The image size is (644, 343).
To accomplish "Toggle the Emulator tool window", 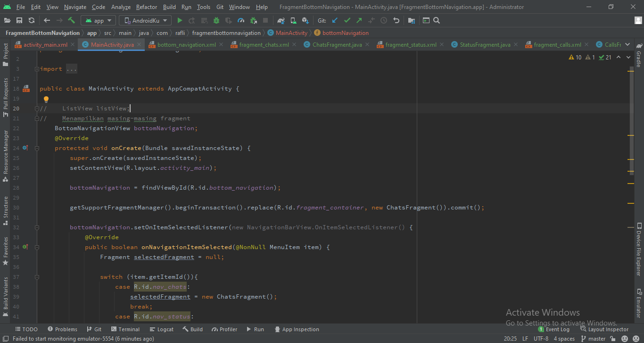I will click(x=639, y=303).
